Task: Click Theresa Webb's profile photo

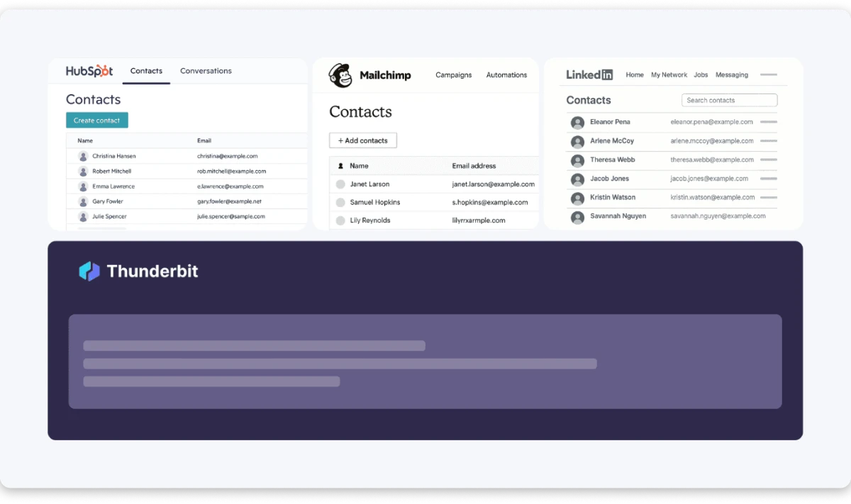Action: point(577,160)
